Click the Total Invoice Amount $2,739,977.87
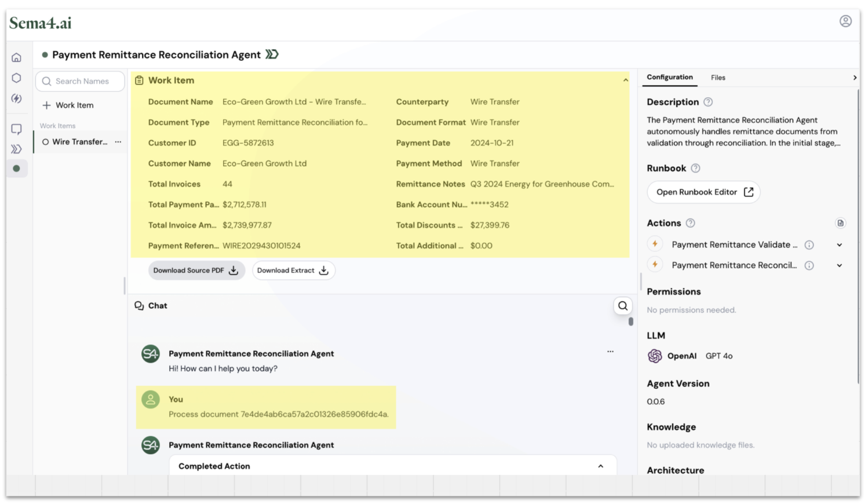This screenshot has width=868, height=504. 247,225
